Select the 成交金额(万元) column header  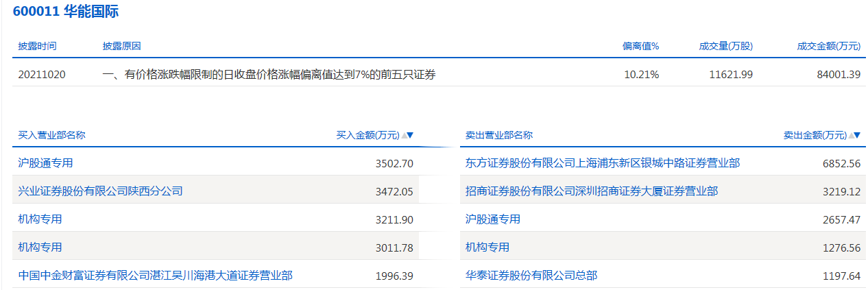(x=828, y=46)
